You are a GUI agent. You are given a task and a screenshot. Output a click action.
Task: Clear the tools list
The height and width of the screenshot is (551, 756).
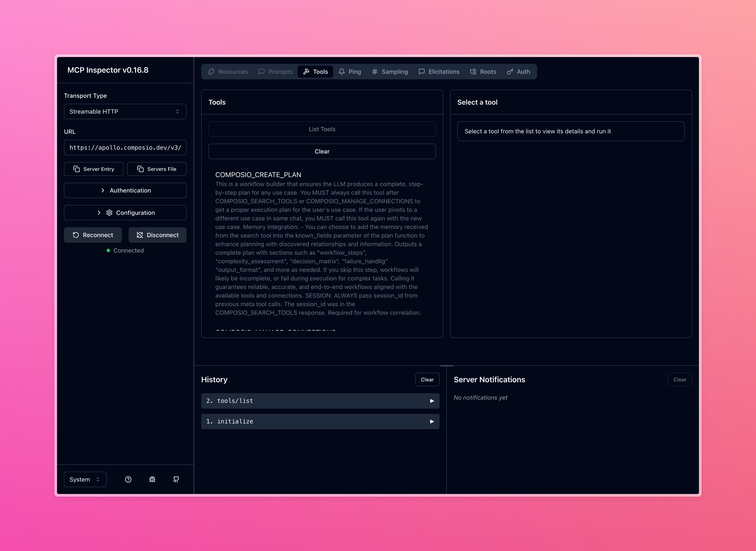[x=322, y=151]
